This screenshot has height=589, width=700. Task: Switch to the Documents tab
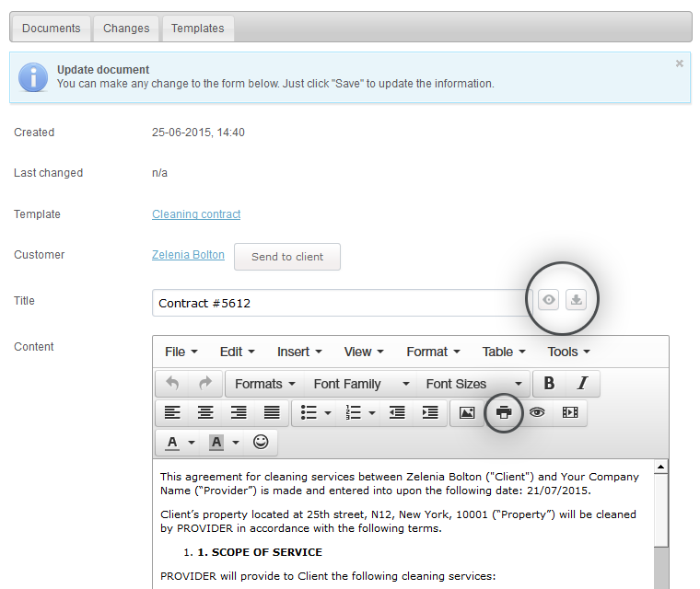tap(52, 29)
